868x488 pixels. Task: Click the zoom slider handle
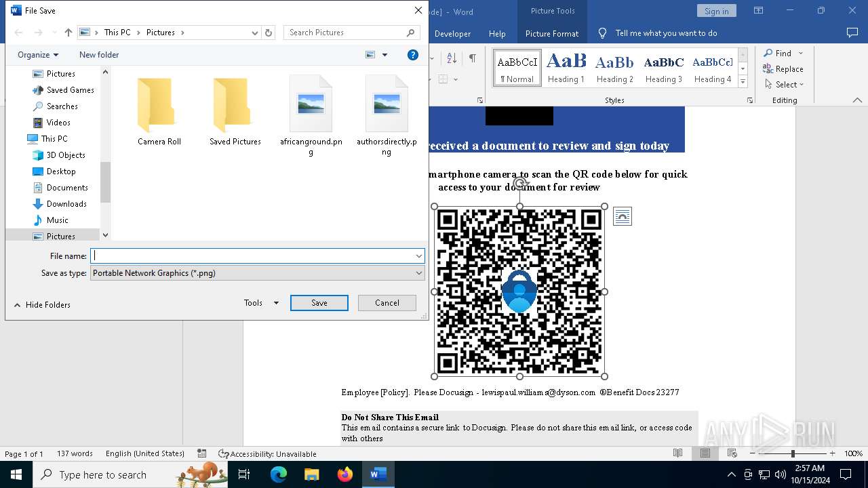tap(793, 453)
